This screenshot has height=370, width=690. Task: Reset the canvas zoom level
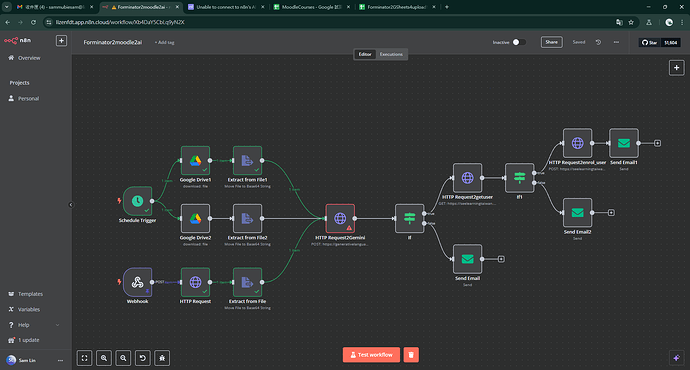pos(143,358)
